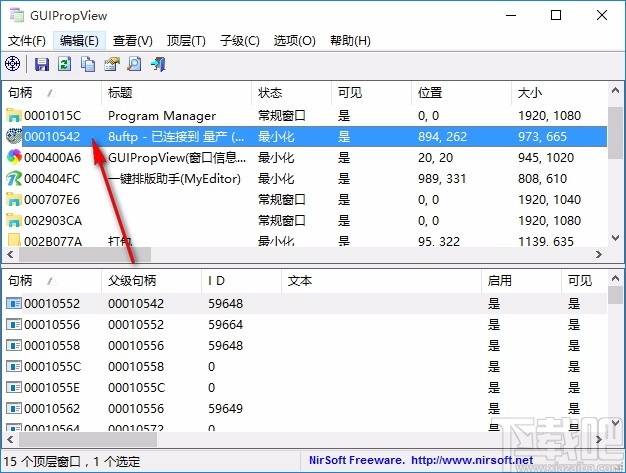Select the Program Manager title cell
The width and height of the screenshot is (626, 473).
(x=162, y=116)
